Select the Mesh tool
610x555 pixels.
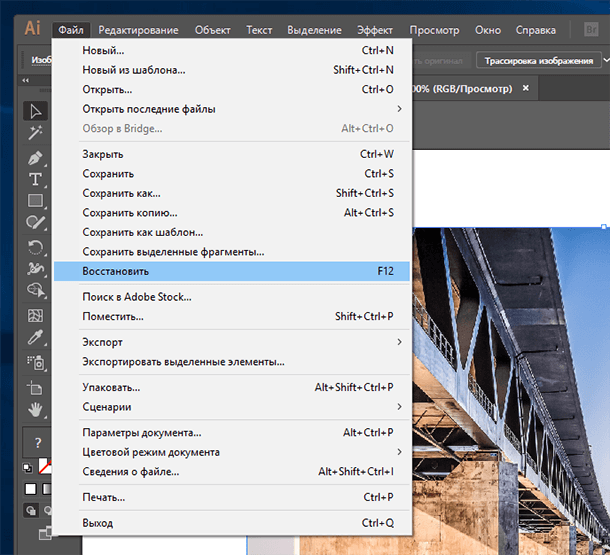[x=35, y=315]
